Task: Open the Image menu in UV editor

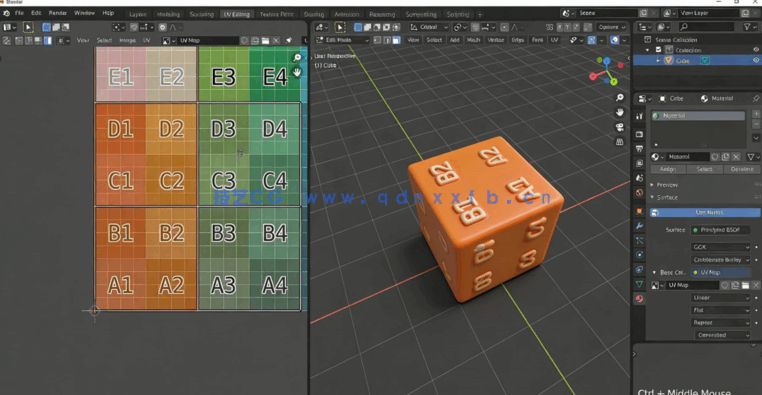Action: 127,40
